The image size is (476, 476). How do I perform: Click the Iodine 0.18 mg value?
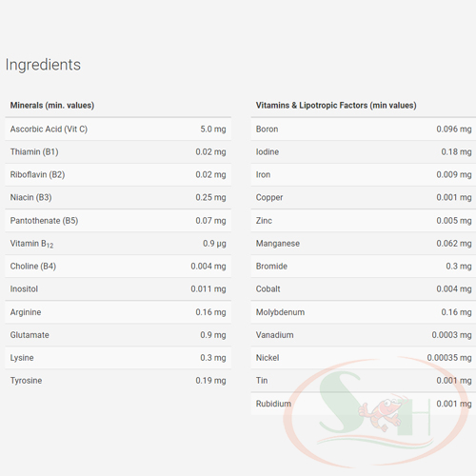(456, 152)
